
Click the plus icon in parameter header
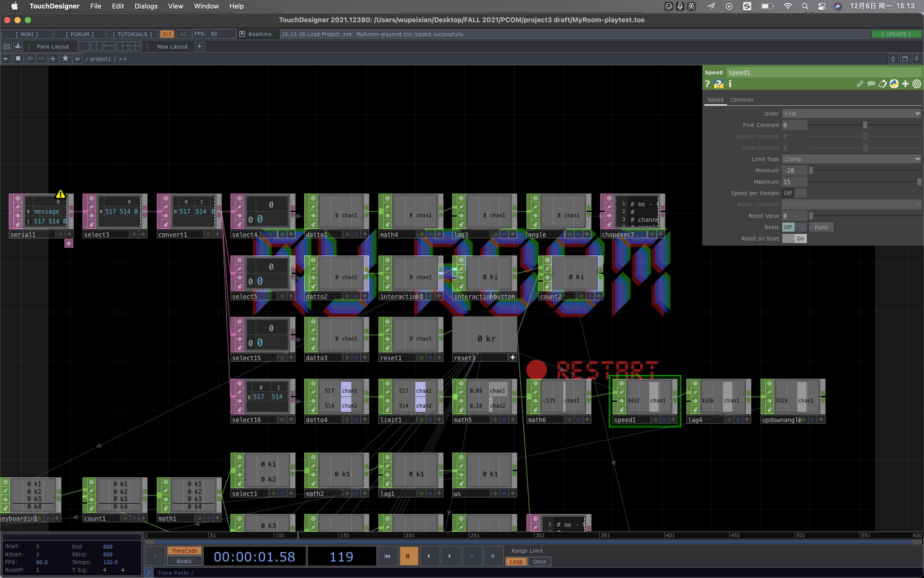[x=905, y=84]
